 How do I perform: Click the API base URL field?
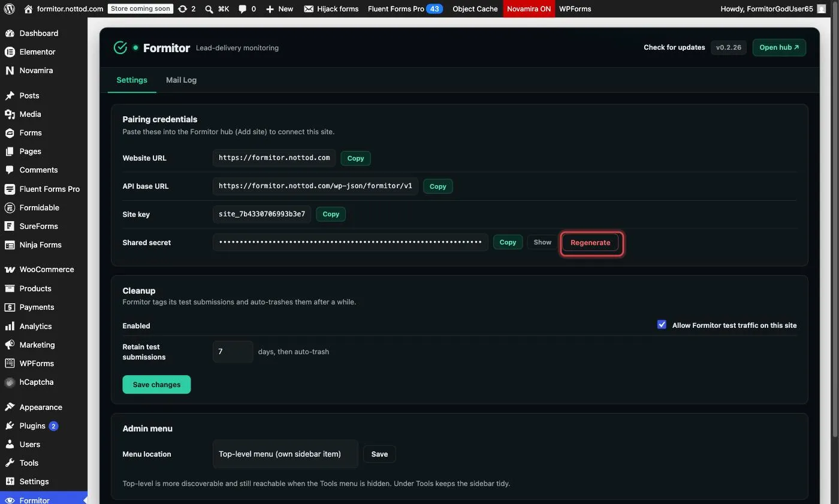coord(315,186)
